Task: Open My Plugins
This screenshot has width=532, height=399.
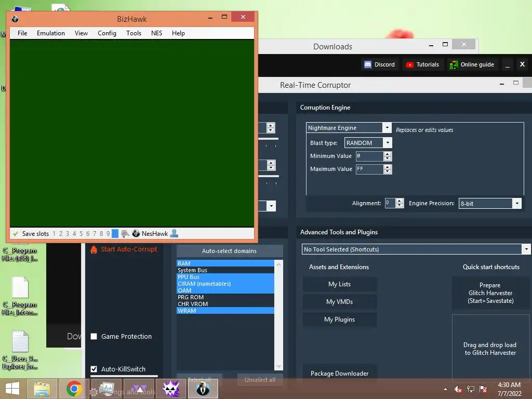Action: click(x=339, y=320)
